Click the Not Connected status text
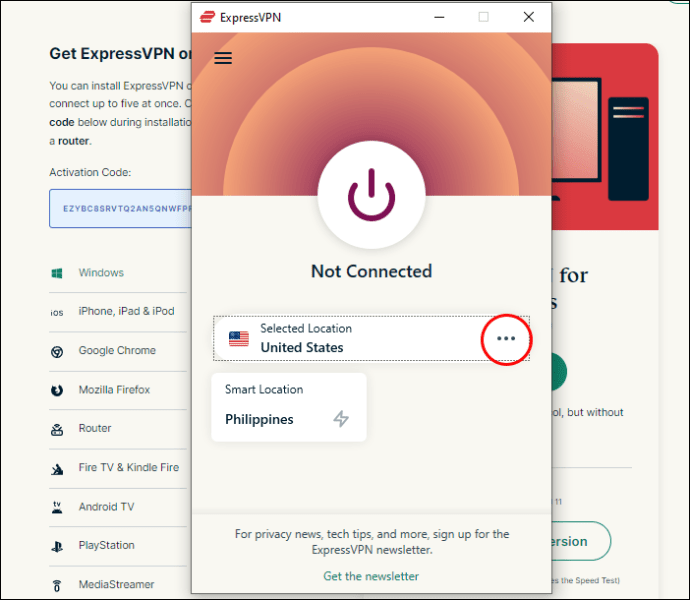Viewport: 690px width, 600px height. tap(371, 271)
